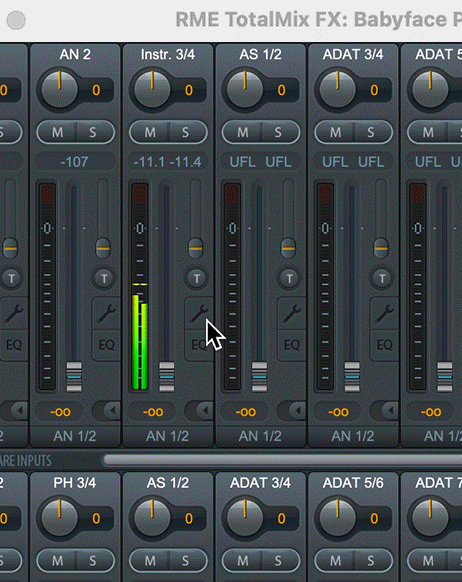Expand arrow beside AN 2 fader value
This screenshot has height=582, width=462.
[111, 411]
